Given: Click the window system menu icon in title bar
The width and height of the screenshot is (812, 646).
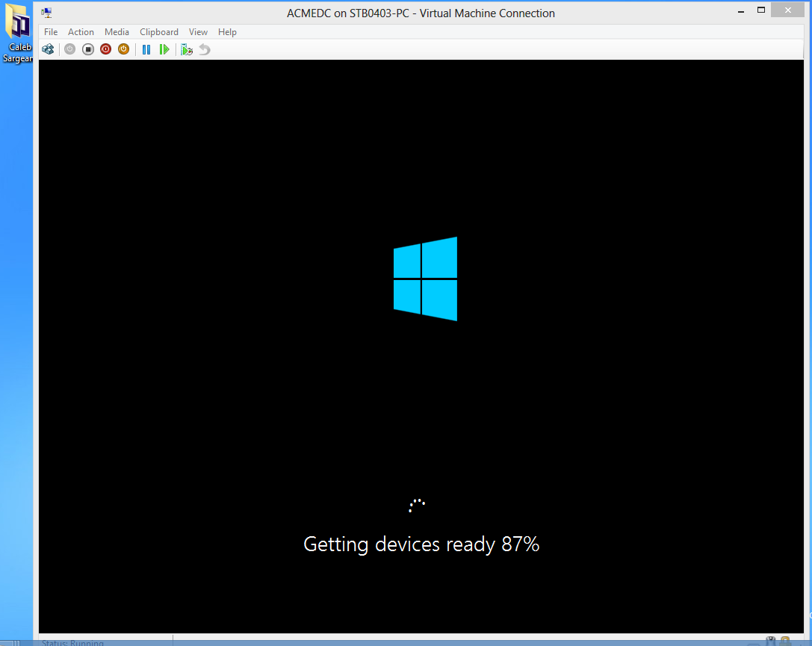Looking at the screenshot, I should [x=46, y=13].
